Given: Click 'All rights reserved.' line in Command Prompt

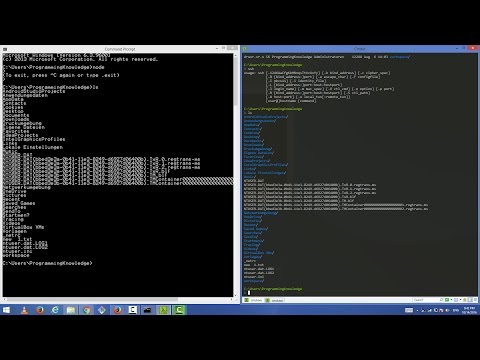Looking at the screenshot, I should point(80,59).
